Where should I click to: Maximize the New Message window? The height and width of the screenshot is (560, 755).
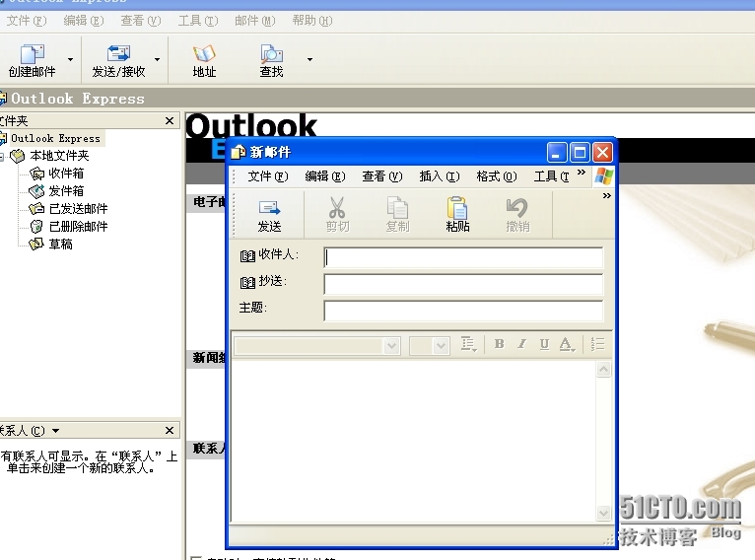point(580,153)
